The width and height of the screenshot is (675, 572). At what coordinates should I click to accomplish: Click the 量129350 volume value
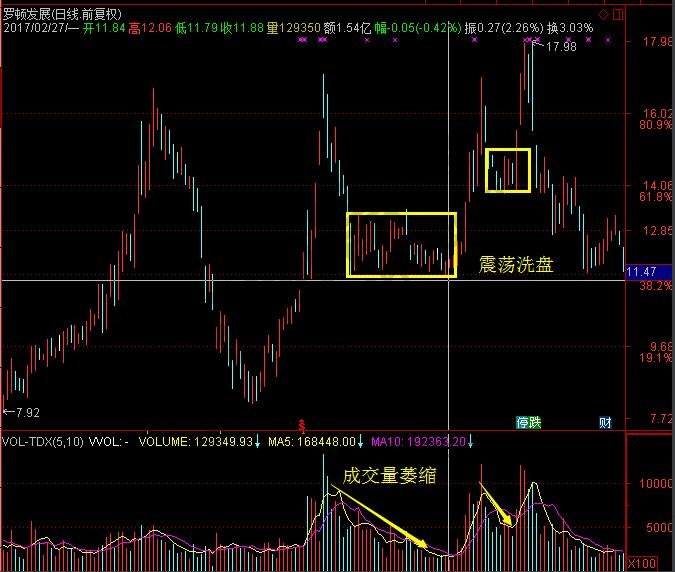294,28
